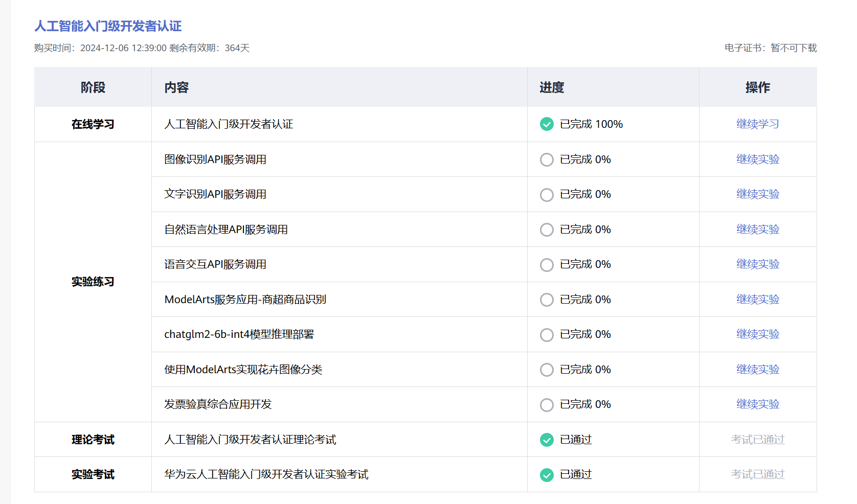The image size is (857, 504).
Task: Select the 在线学习 stage cell
Action: pyautogui.click(x=93, y=124)
